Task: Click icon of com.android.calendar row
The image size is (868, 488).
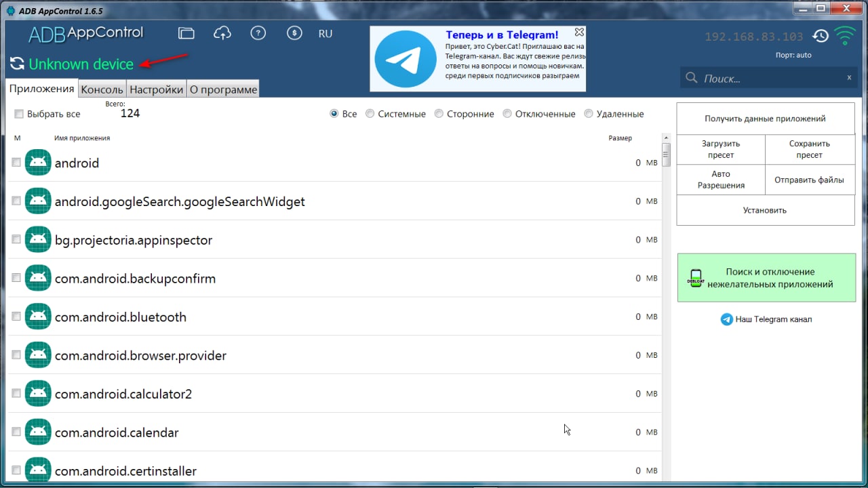Action: click(x=38, y=432)
